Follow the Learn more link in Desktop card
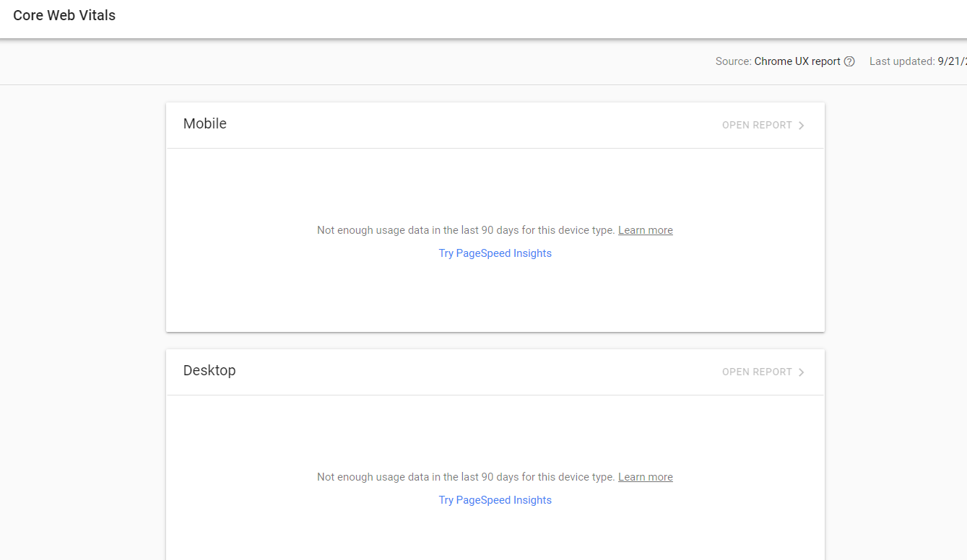 [645, 477]
